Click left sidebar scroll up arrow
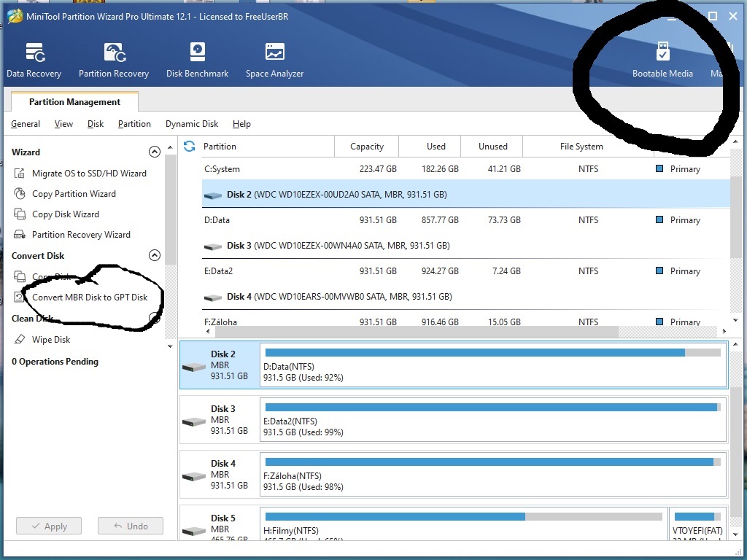This screenshot has width=747, height=560. coord(170,147)
